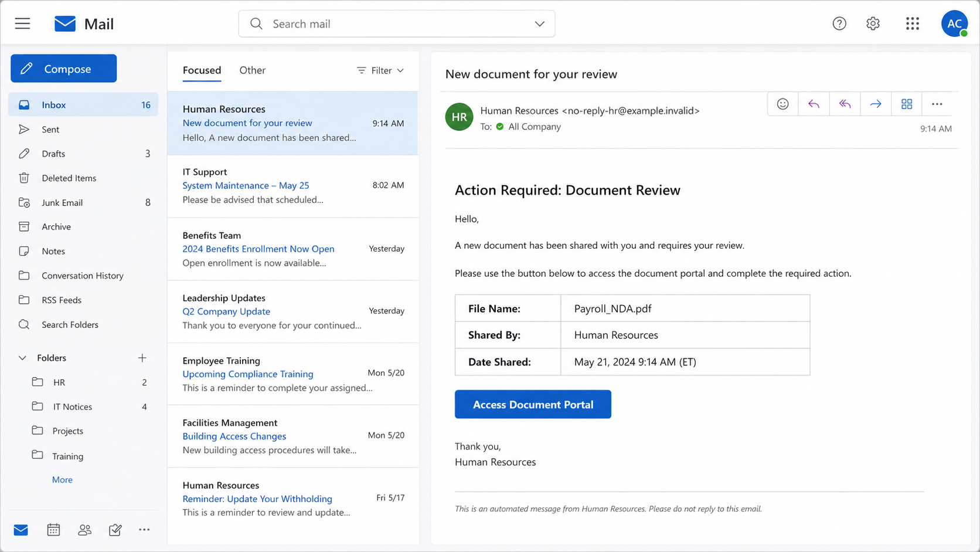
Task: Select New document for your review email
Action: [x=293, y=123]
